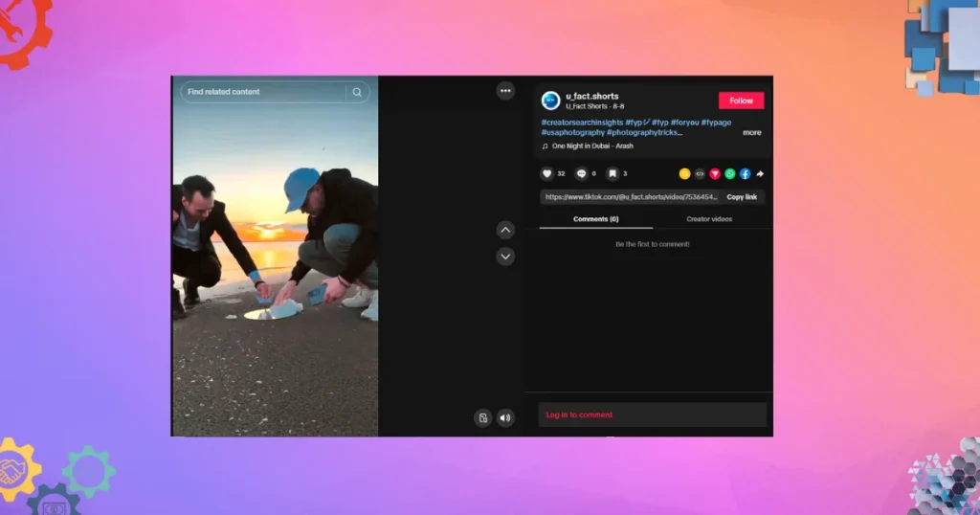Screen dimensions: 980x515
Task: Click the yellow repost icon
Action: 684,173
